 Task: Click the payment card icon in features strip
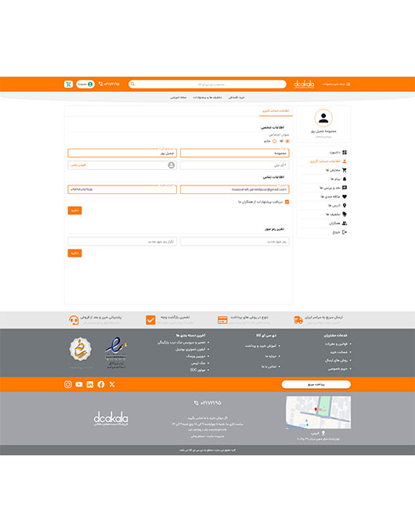(x=222, y=320)
